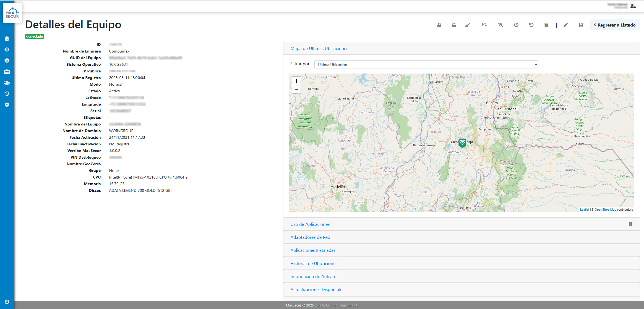Click the retweet sync arrows icon
Screen dimensions: 644x309
[x=484, y=25]
